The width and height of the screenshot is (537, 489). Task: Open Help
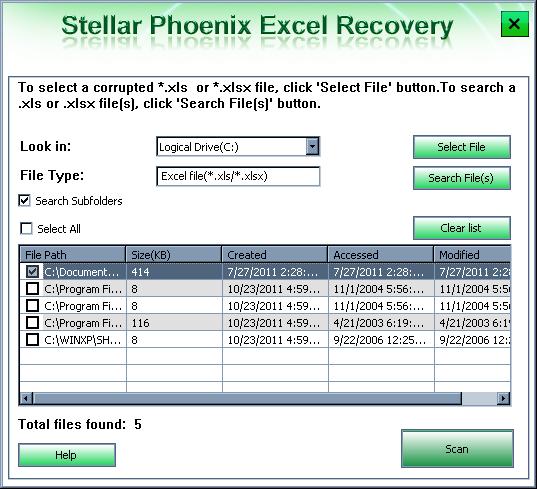[67, 455]
